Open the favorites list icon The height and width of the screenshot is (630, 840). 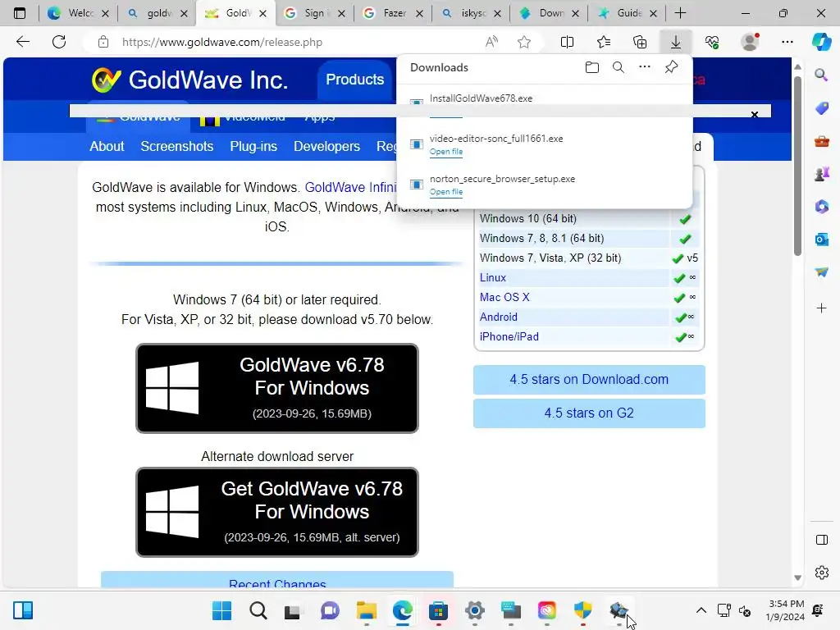603,42
